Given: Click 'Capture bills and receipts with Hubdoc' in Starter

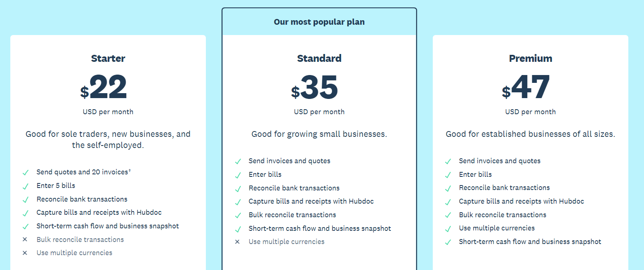Looking at the screenshot, I should click(x=99, y=213).
